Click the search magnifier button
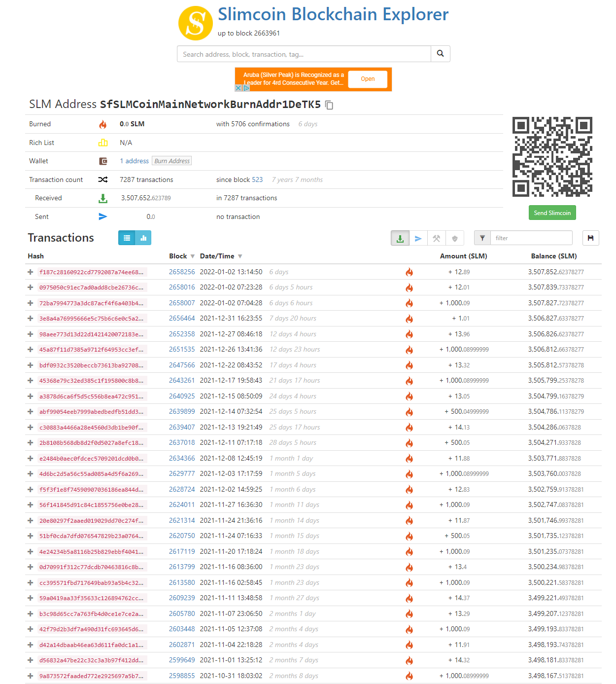The width and height of the screenshot is (616, 684). 440,54
